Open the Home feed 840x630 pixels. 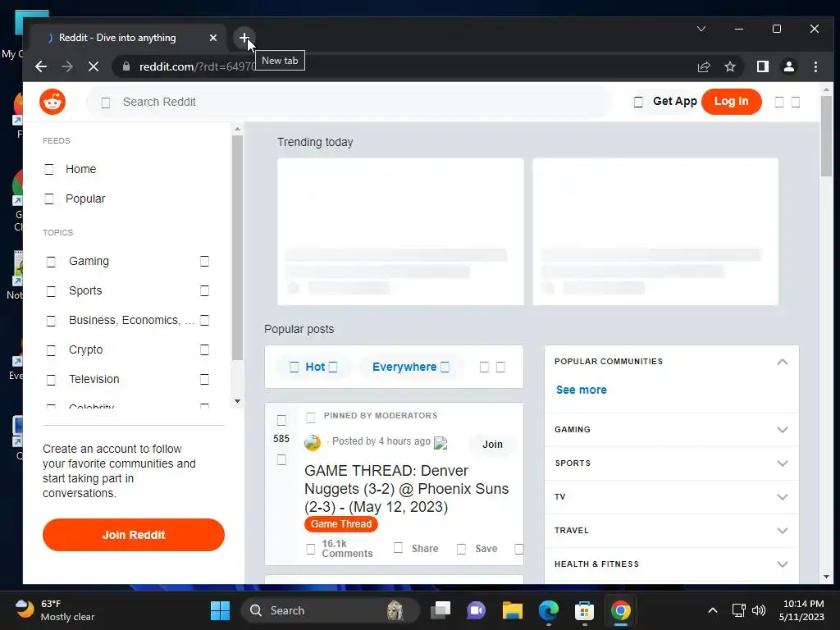coord(80,169)
